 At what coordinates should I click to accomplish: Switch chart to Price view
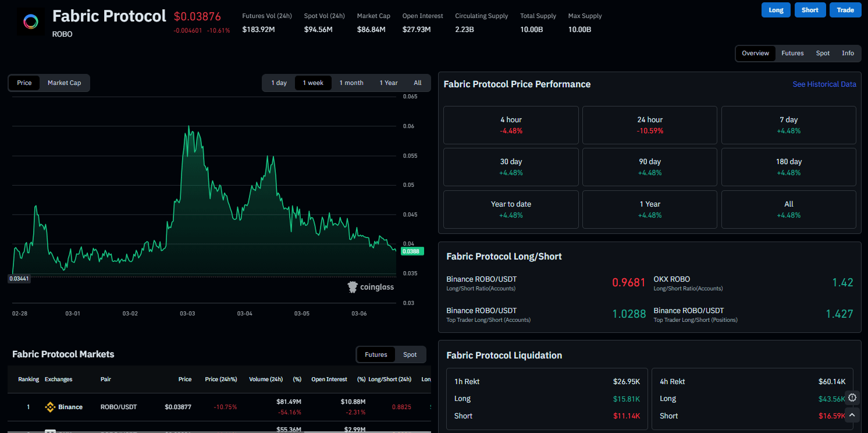tap(24, 83)
